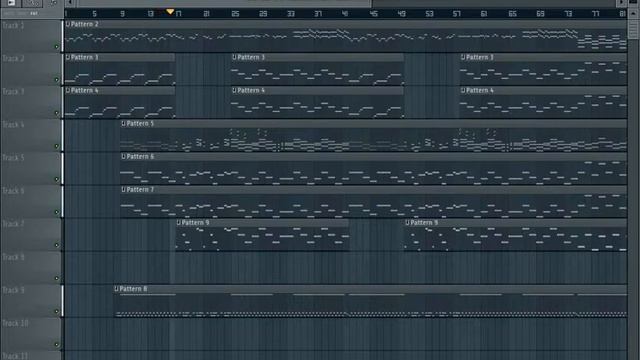This screenshot has height=360, width=640.
Task: Open menu icon of Pattern 4 clip starting at bar 1
Action: 68,91
